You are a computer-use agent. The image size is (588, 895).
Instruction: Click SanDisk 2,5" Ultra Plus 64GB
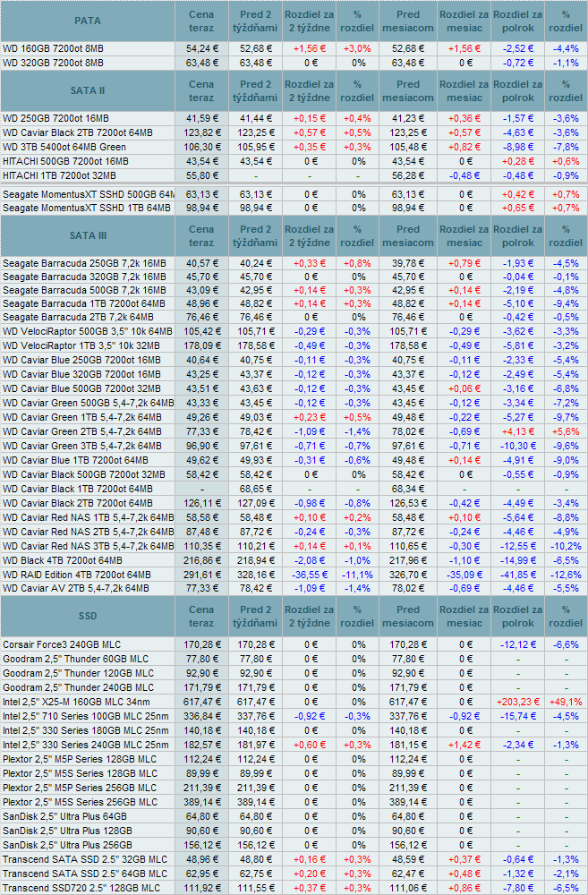64,817
